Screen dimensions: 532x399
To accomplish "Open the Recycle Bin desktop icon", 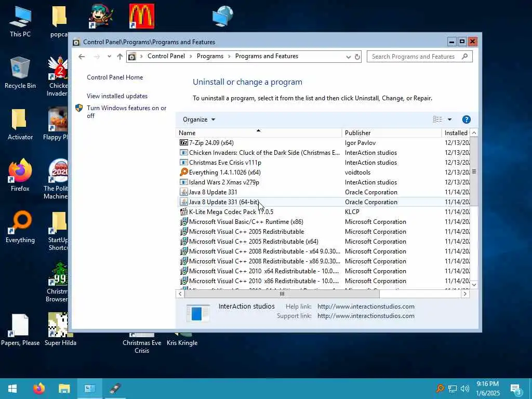I will [x=20, y=73].
